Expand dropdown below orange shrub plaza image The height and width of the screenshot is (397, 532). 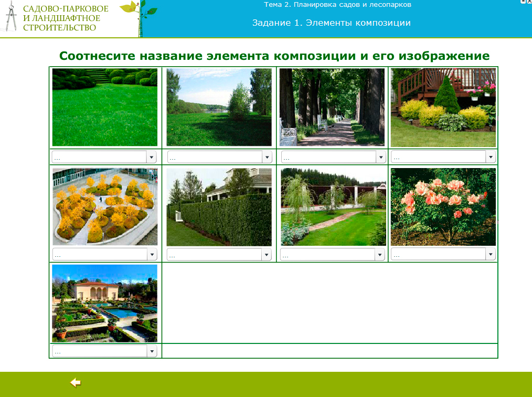click(x=104, y=254)
